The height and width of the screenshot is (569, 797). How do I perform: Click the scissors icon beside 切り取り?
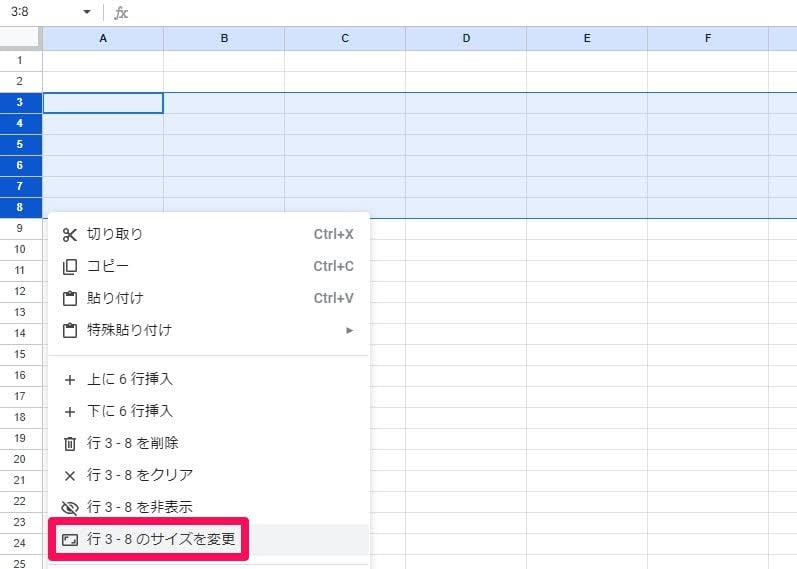(x=70, y=234)
